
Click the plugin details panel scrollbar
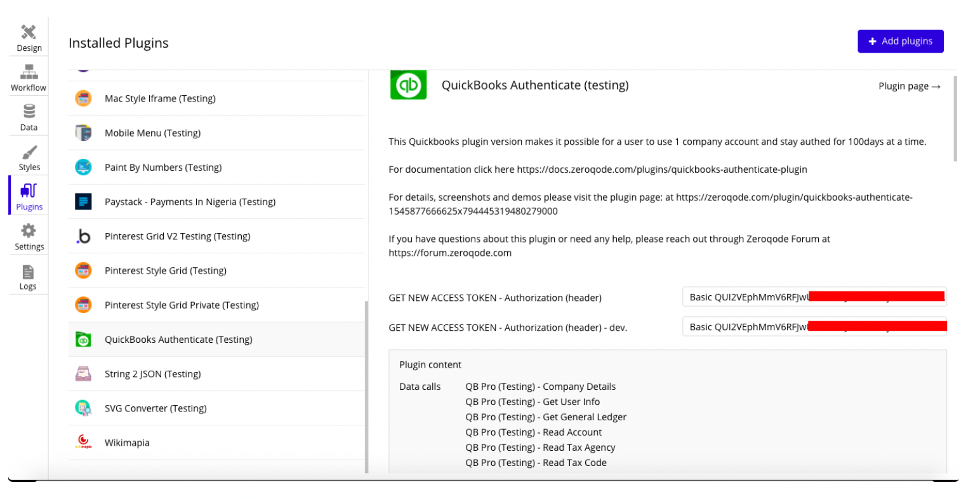pos(955,119)
